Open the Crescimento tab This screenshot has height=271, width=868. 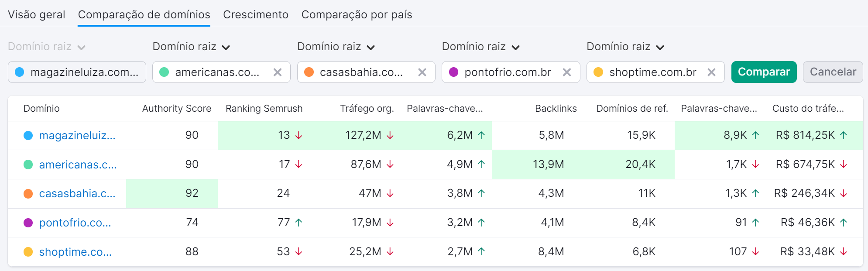(256, 15)
